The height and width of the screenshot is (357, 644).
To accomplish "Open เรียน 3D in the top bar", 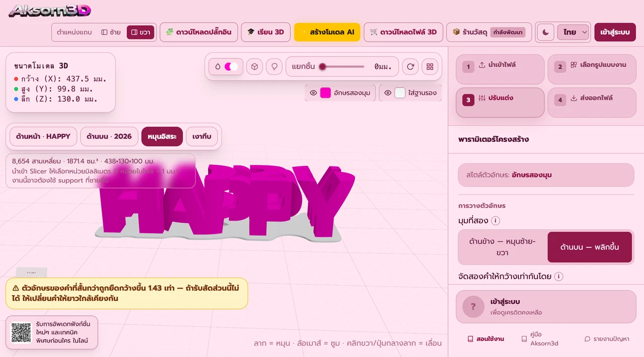I will click(x=265, y=32).
